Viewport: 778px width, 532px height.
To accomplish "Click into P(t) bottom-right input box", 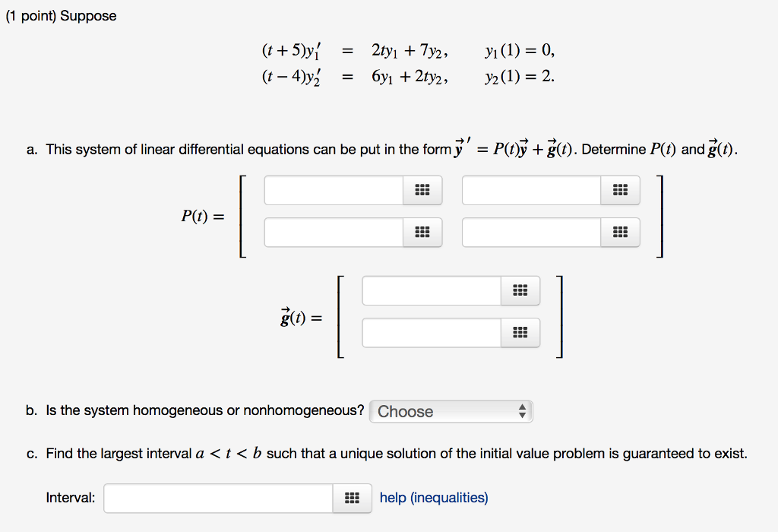I will [x=530, y=233].
